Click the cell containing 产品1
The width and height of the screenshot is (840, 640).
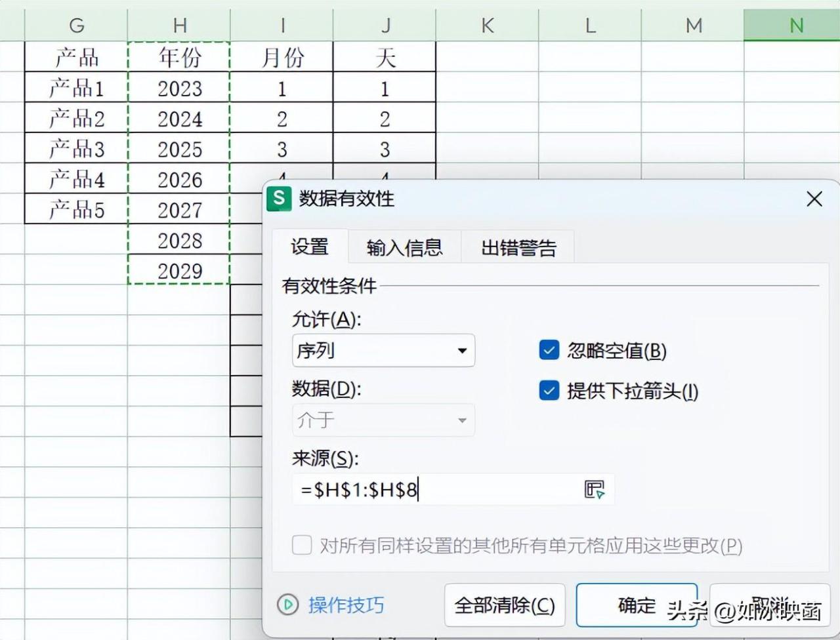[x=76, y=87]
